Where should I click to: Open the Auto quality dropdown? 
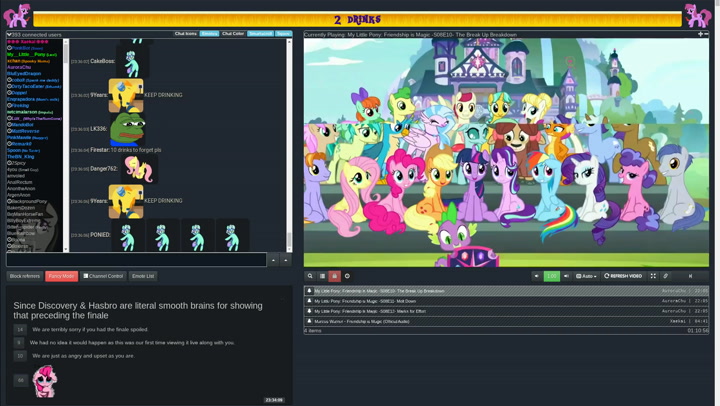pos(587,276)
